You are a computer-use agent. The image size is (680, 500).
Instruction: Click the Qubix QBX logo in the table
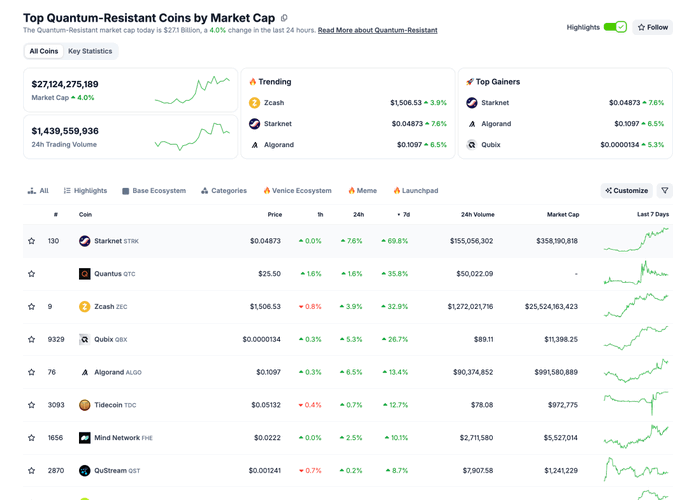[85, 339]
